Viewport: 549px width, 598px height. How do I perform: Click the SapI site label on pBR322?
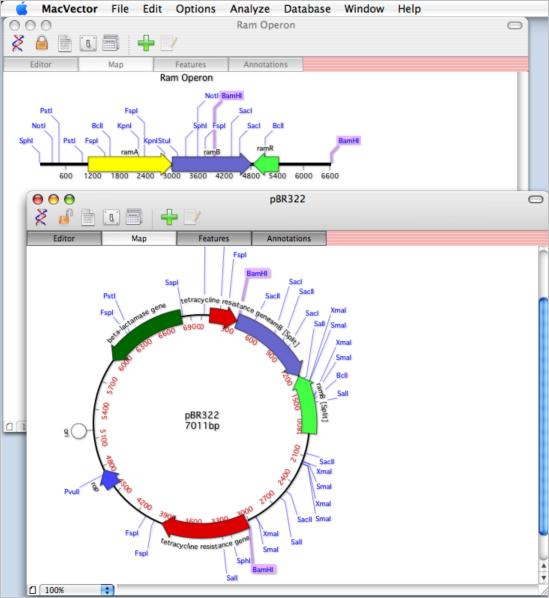[172, 283]
